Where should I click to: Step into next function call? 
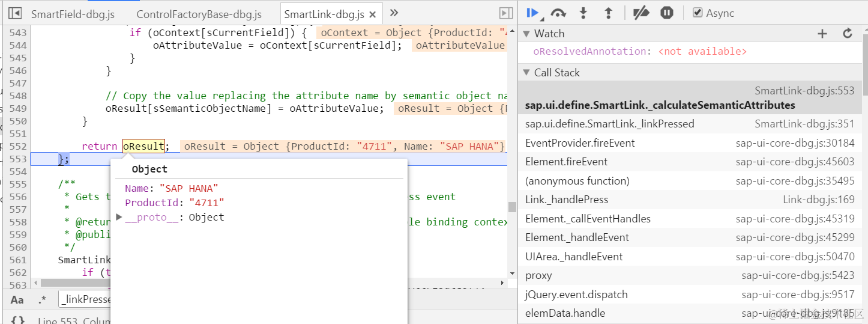[583, 13]
